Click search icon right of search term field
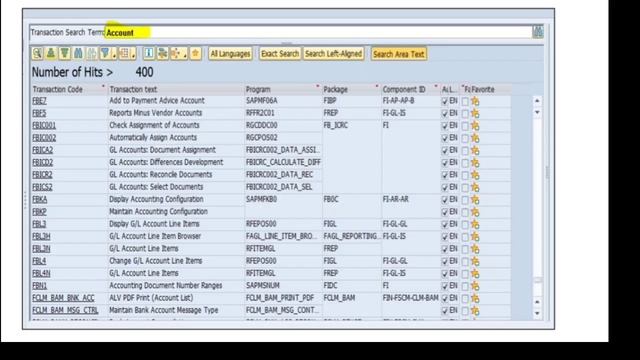 [538, 32]
